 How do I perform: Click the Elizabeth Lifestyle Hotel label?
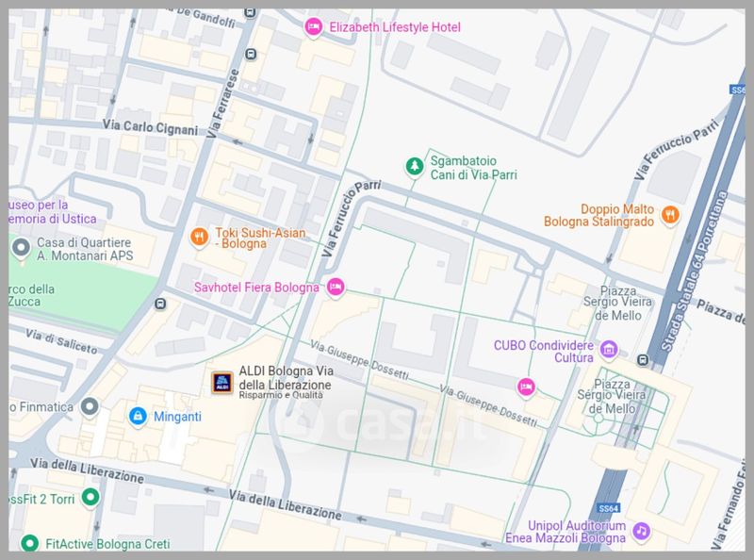[x=395, y=27]
